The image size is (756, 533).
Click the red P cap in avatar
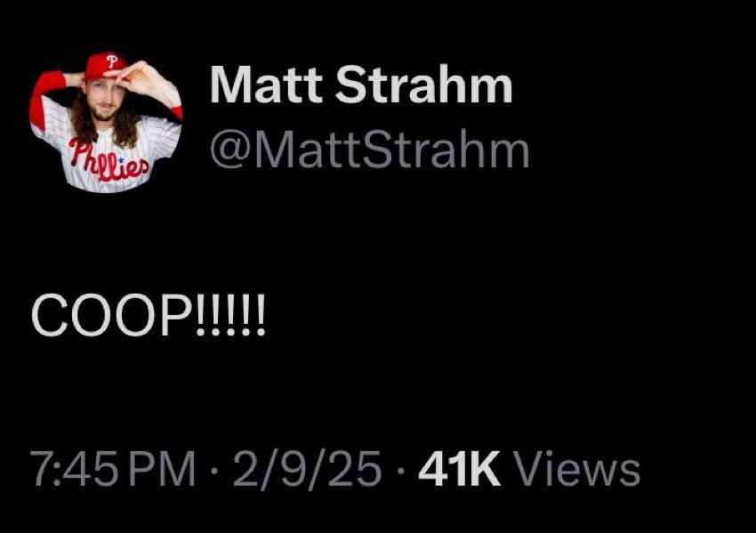(106, 66)
